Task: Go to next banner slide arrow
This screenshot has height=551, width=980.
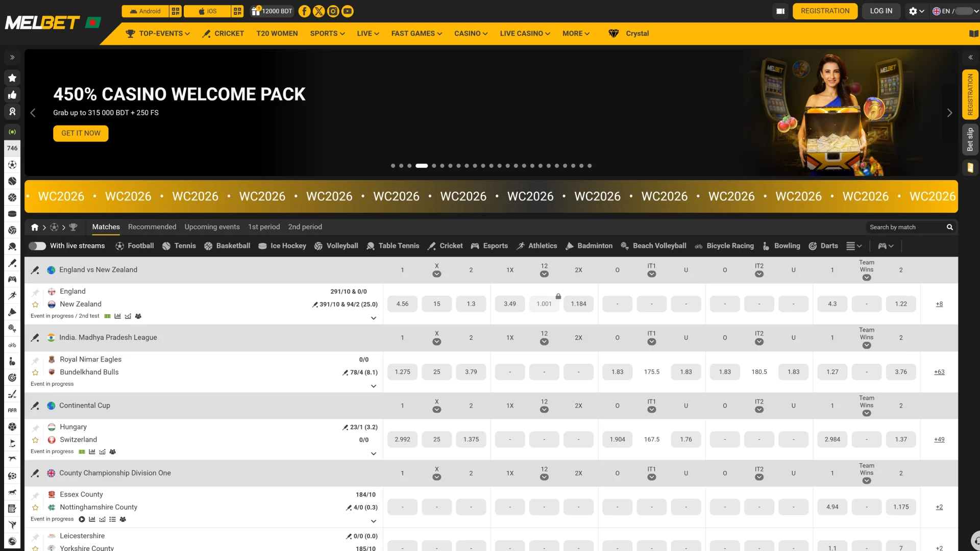Action: 949,113
